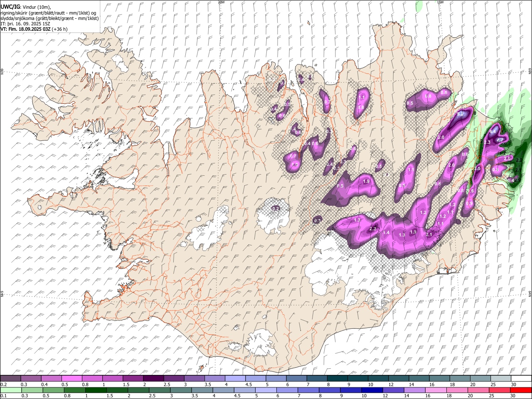Click deep blue swatch between 10 and 12, lower scale
The width and height of the screenshot is (532, 399).
point(372,390)
